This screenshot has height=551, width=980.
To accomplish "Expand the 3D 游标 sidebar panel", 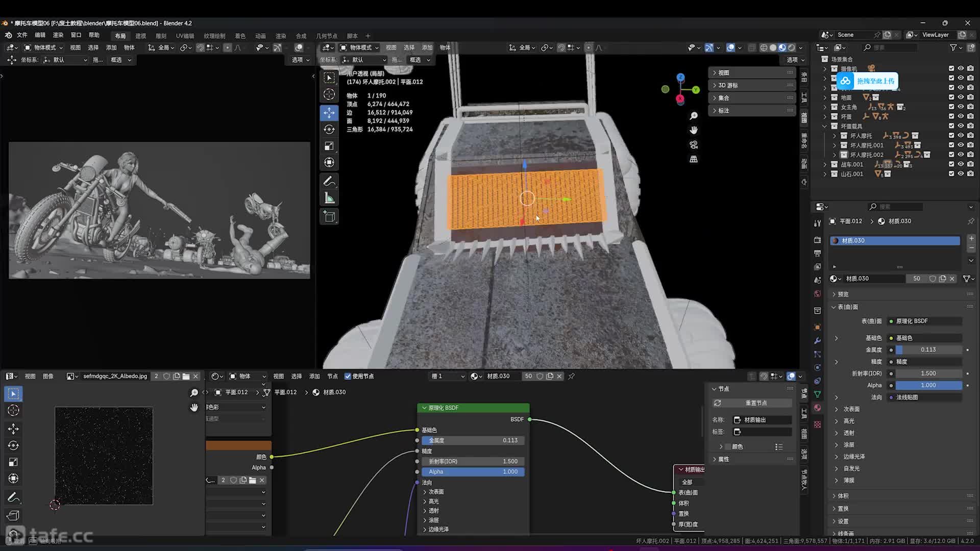I will tap(752, 85).
